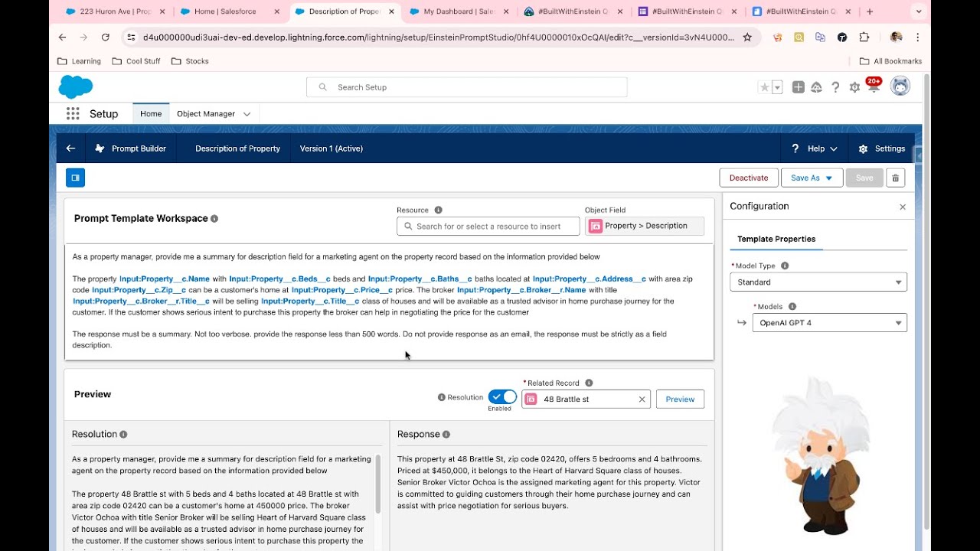The image size is (980, 551).
Task: Expand the Object Manager tab chevron
Action: click(x=247, y=114)
